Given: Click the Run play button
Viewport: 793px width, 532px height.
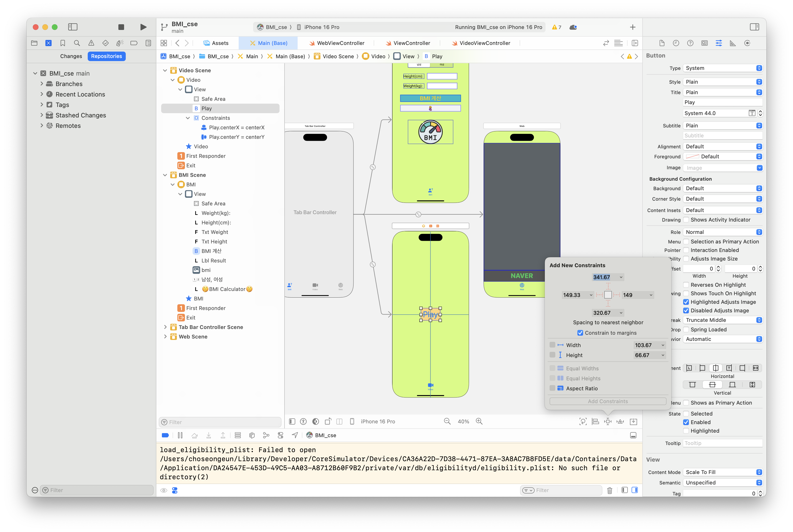Looking at the screenshot, I should click(x=143, y=27).
